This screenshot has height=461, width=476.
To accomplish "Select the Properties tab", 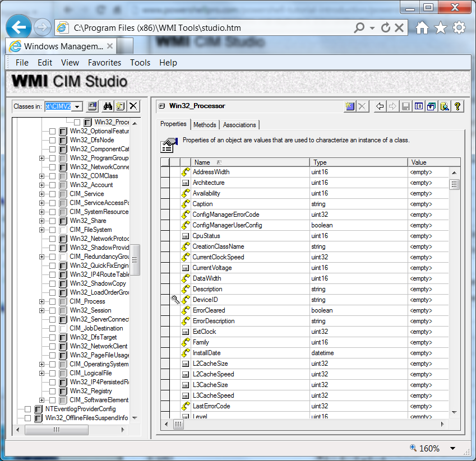I will pyautogui.click(x=173, y=124).
